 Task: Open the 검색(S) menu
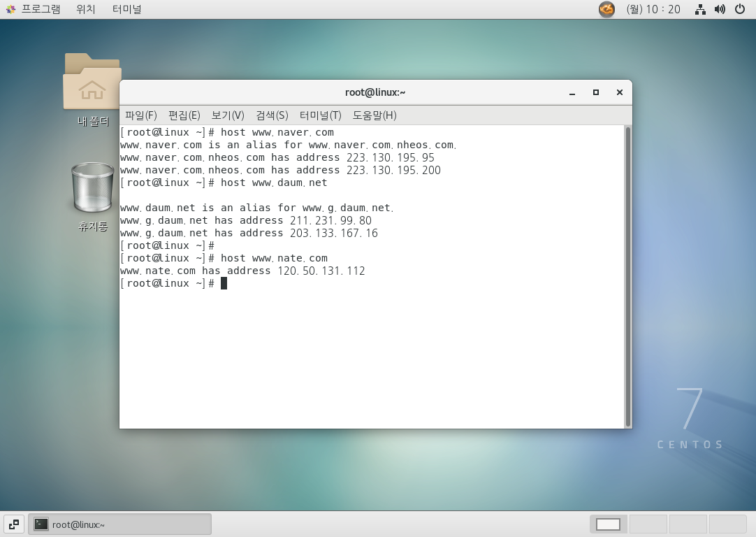pos(272,115)
